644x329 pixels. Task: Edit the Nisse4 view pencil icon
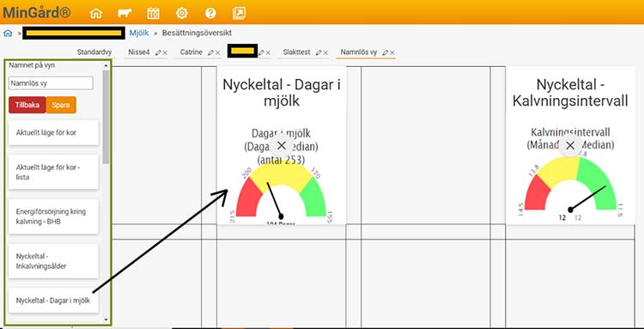(x=158, y=52)
